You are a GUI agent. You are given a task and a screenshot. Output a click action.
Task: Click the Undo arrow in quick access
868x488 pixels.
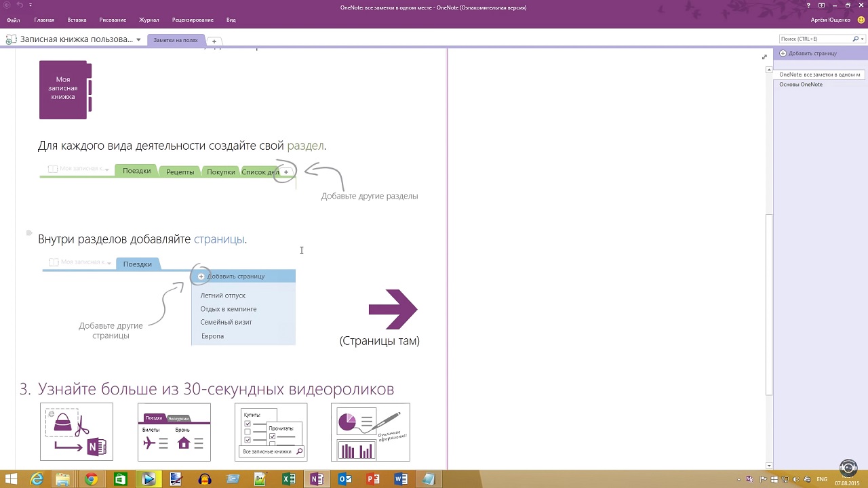[20, 5]
